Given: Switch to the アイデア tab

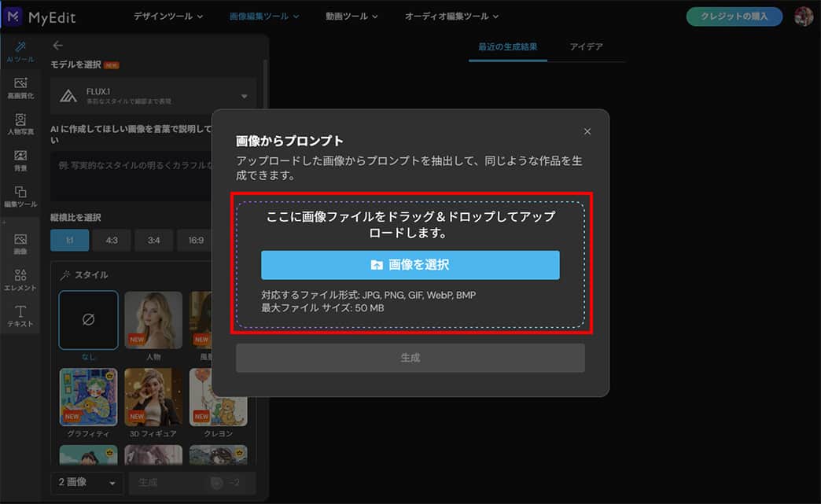Looking at the screenshot, I should 587,47.
